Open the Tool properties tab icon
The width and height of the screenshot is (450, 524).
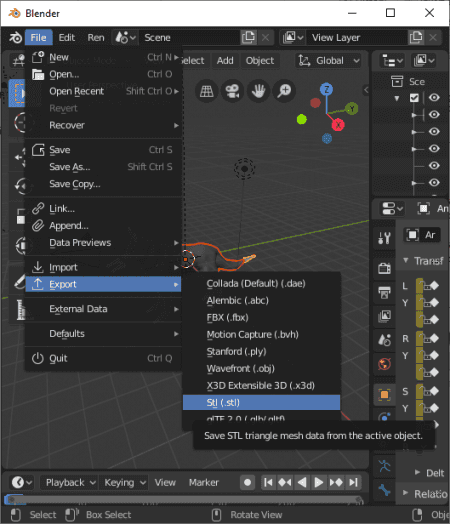[384, 238]
